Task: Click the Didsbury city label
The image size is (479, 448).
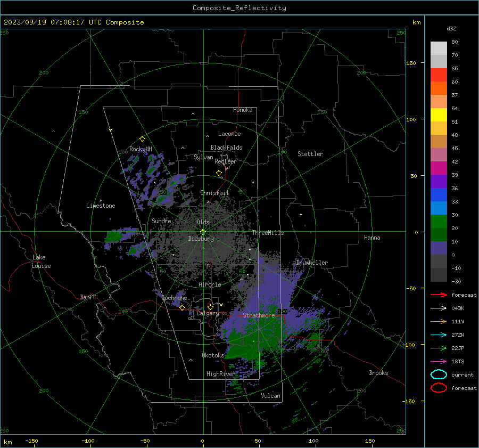Action: click(x=201, y=239)
